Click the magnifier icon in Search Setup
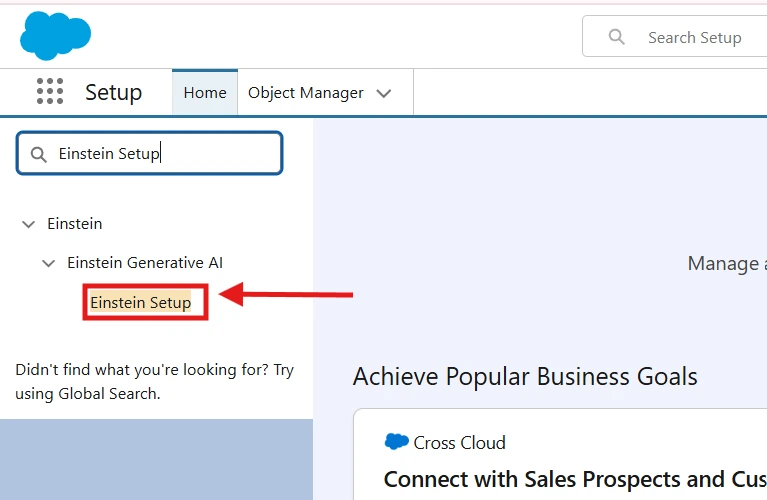Image resolution: width=767 pixels, height=500 pixels. coord(617,37)
